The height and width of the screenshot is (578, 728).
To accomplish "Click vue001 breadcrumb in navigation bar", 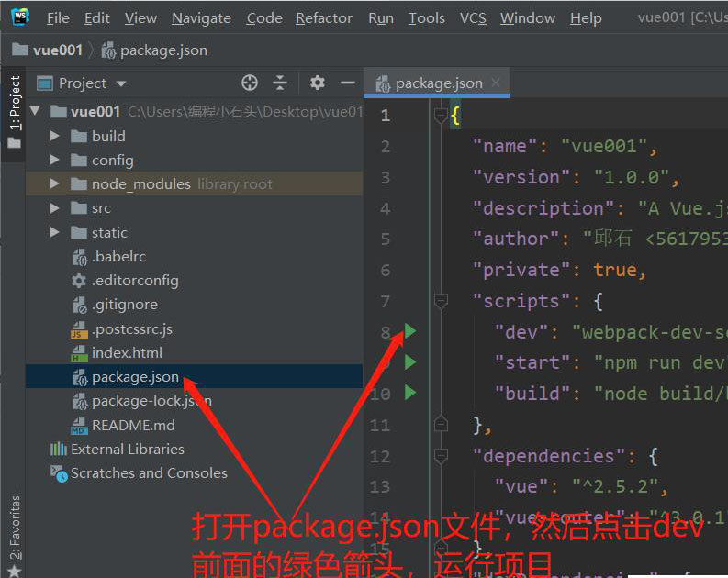I will pos(47,50).
